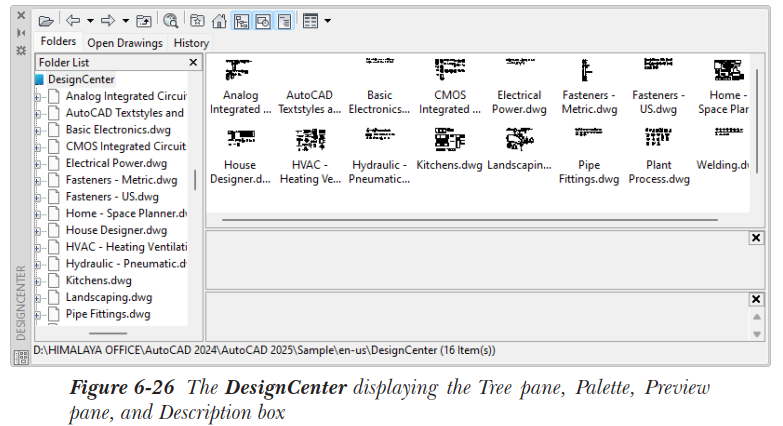Viewport: 783px width, 426px height.
Task: Select House Designer.dwg in folder tree
Action: [x=116, y=230]
